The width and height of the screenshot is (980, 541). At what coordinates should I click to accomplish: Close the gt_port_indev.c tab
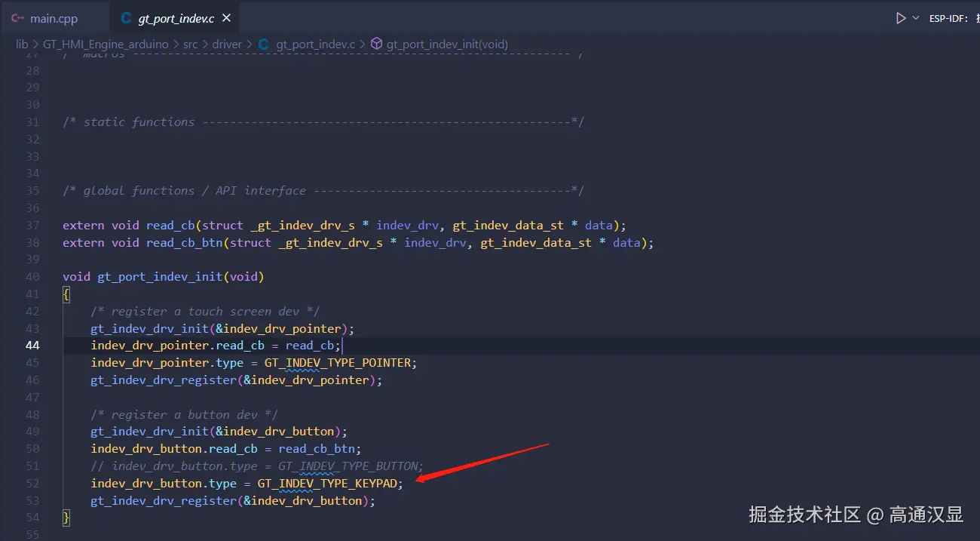pos(227,18)
